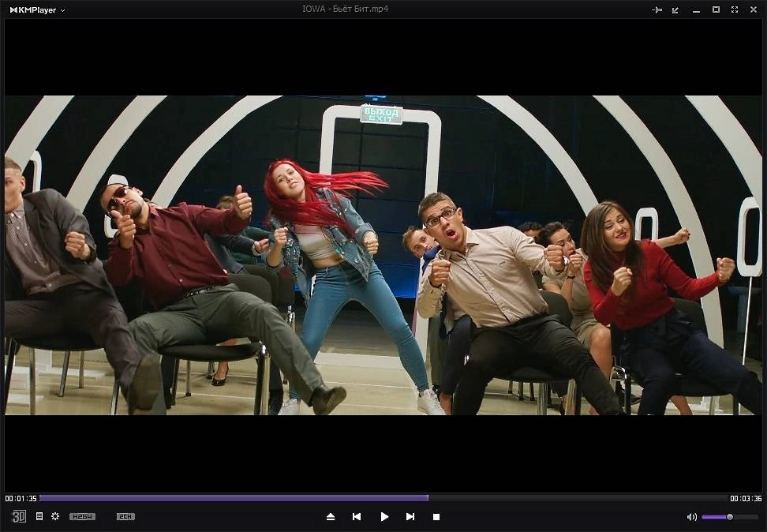
Task: Click the minimize-to-tray arrow icon
Action: [x=675, y=9]
